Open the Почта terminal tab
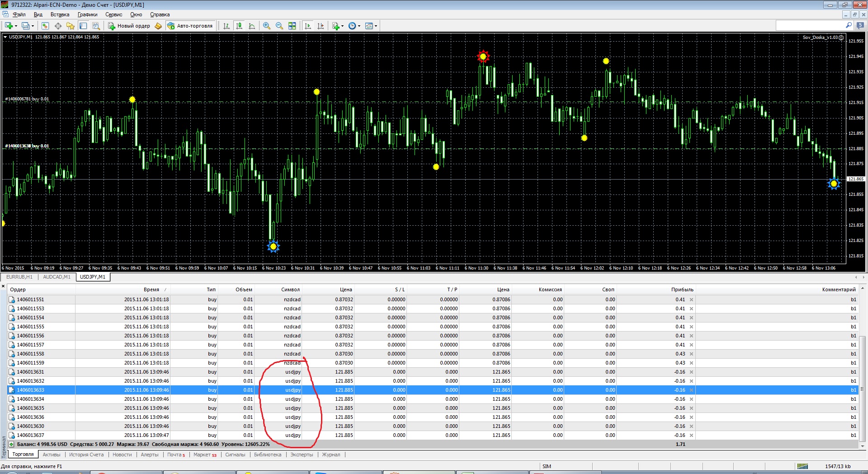868x474 pixels. point(176,455)
